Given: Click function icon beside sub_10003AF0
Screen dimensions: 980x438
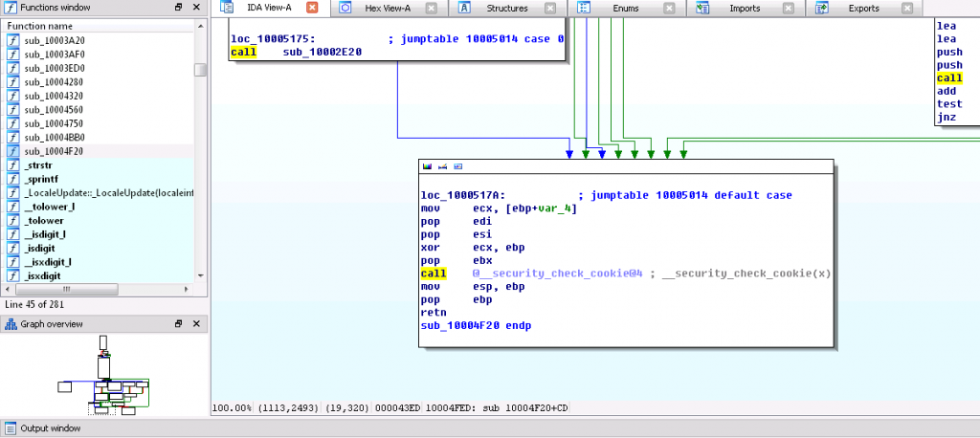Looking at the screenshot, I should pos(13,55).
